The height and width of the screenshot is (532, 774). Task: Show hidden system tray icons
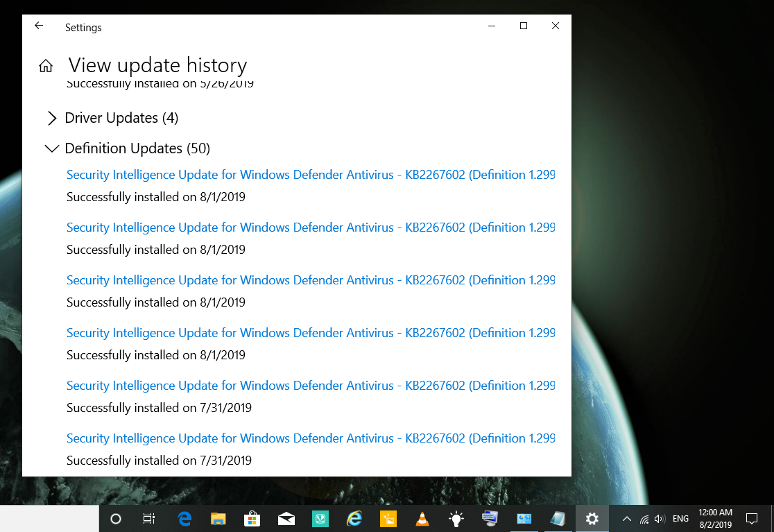(x=626, y=519)
